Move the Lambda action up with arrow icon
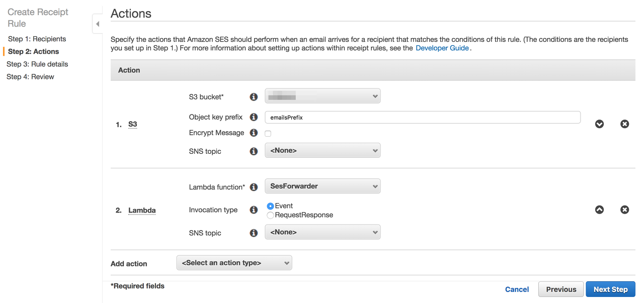 pos(599,210)
